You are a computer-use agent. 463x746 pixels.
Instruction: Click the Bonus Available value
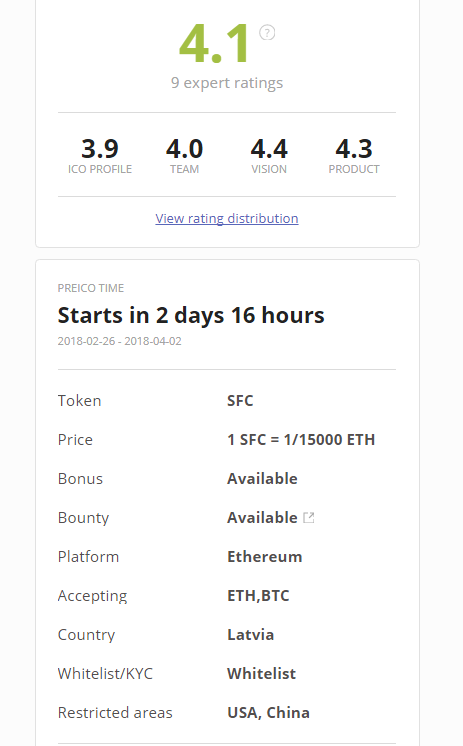[x=262, y=479]
